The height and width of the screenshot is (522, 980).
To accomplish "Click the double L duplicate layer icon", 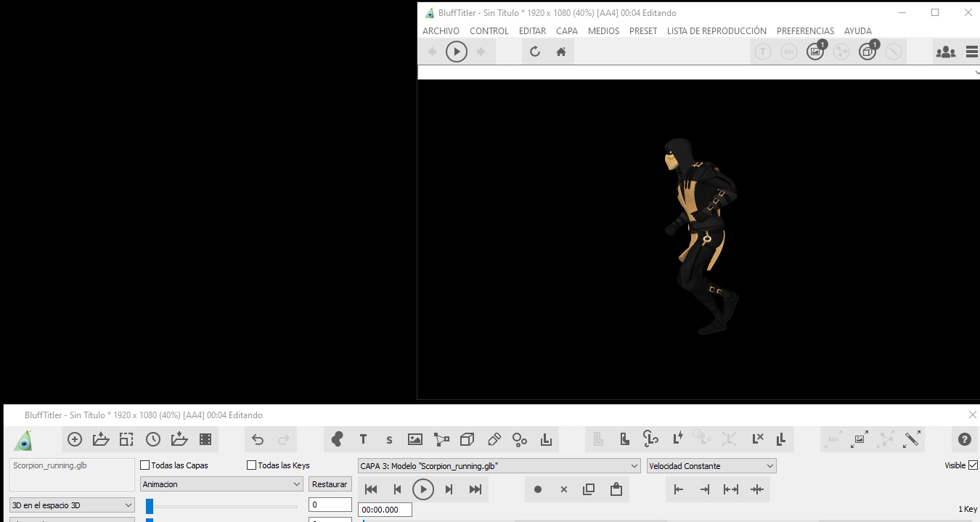I will (x=782, y=439).
